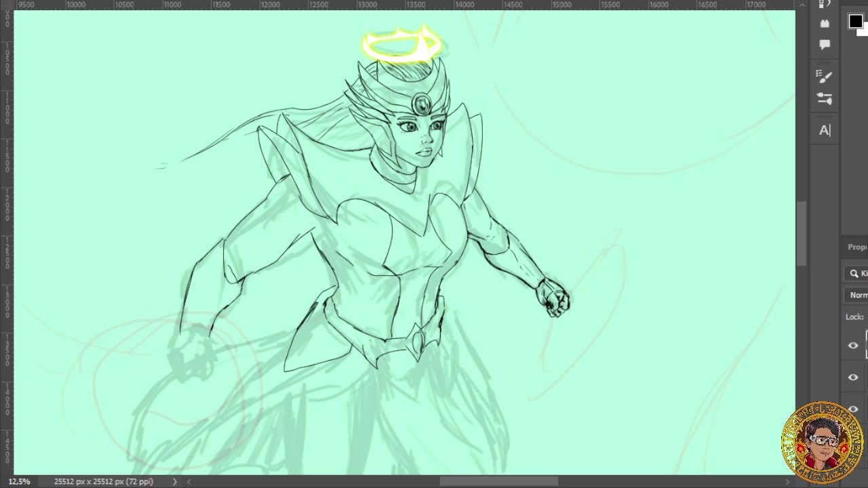The image size is (868, 488).
Task: Open the status bar info arrow menu
Action: (174, 481)
